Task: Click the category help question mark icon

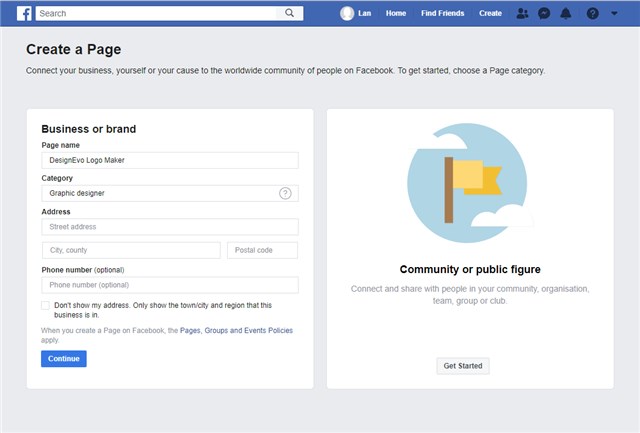Action: pos(285,193)
